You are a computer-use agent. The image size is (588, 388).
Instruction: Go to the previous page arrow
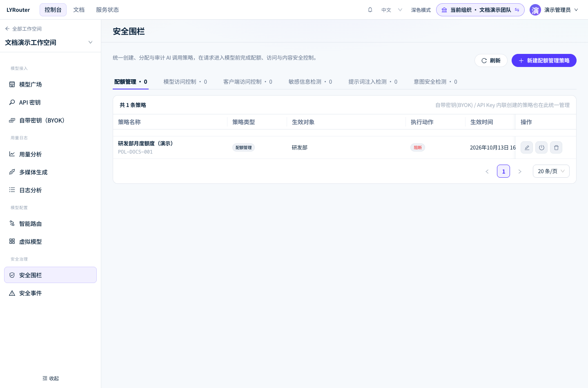[487, 172]
